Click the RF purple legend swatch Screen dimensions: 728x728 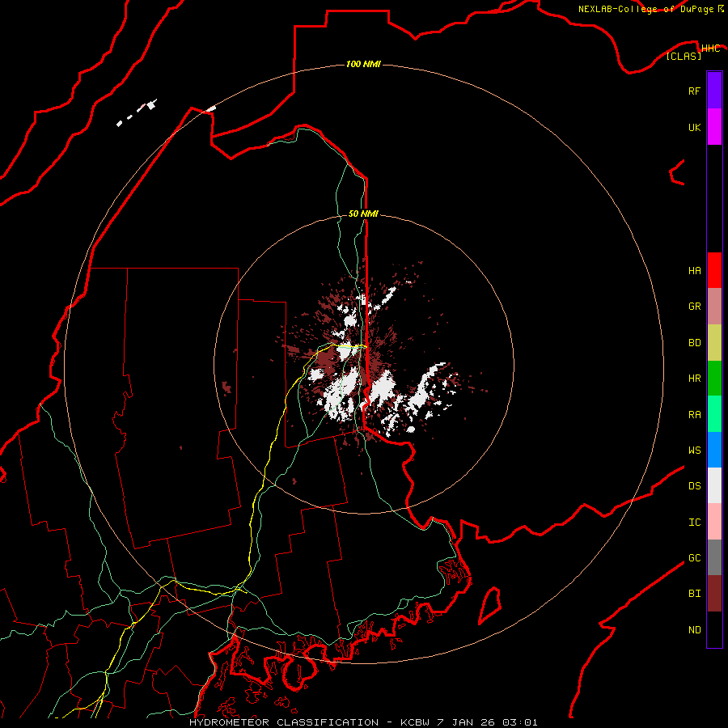(714, 91)
